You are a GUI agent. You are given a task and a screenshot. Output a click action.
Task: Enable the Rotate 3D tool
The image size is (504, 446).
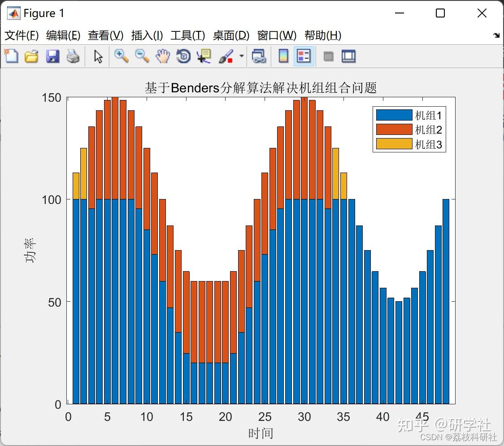(x=183, y=56)
